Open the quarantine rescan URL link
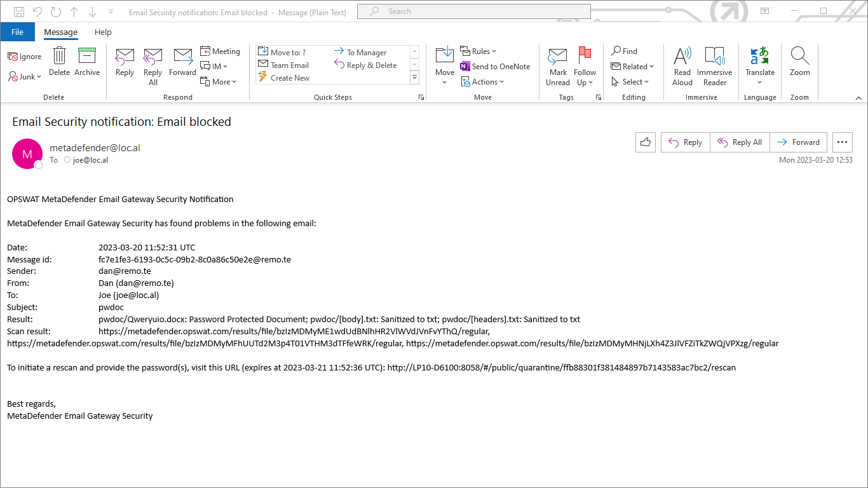Viewport: 868px width, 488px height. 561,367
